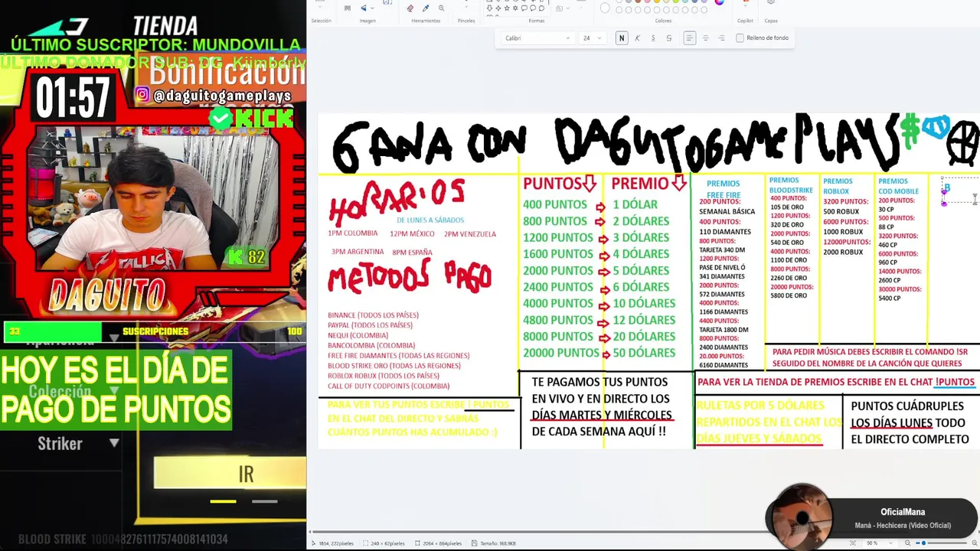Pick the six-point star shape
The width and height of the screenshot is (980, 551).
(515, 8)
